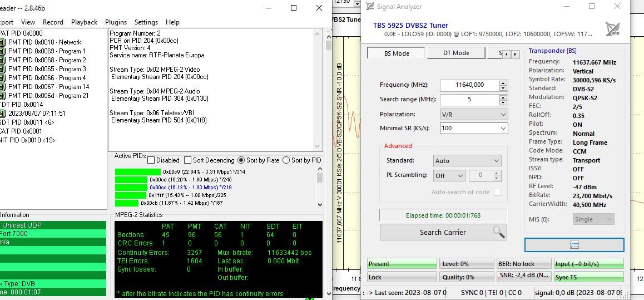Viewport: 644px width, 300px height.
Task: Click the Search range (MHz) input field
Action: (x=470, y=100)
